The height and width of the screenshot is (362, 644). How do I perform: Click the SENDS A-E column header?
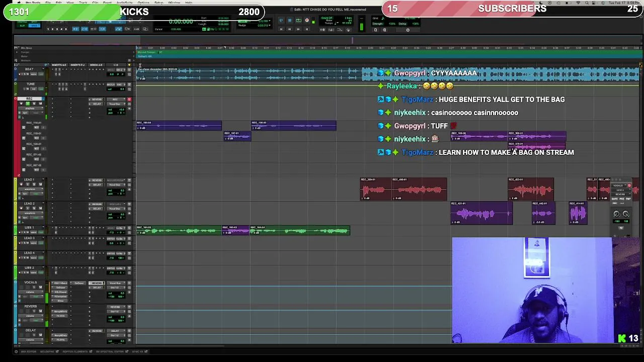click(96, 65)
